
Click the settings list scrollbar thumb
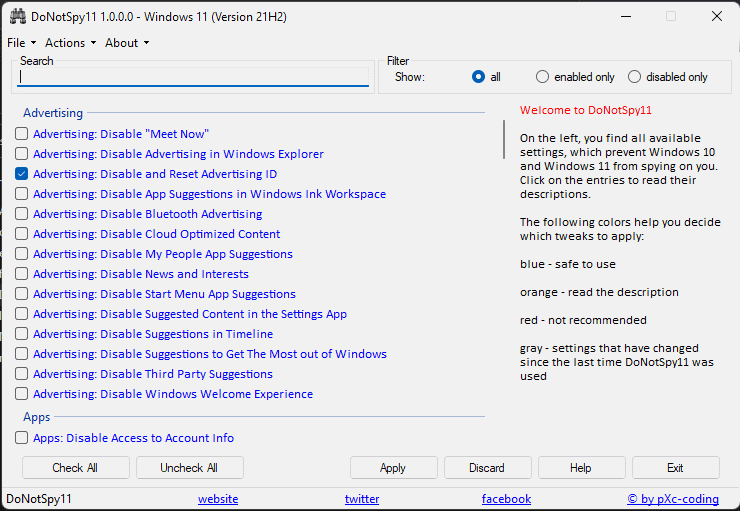(x=504, y=140)
